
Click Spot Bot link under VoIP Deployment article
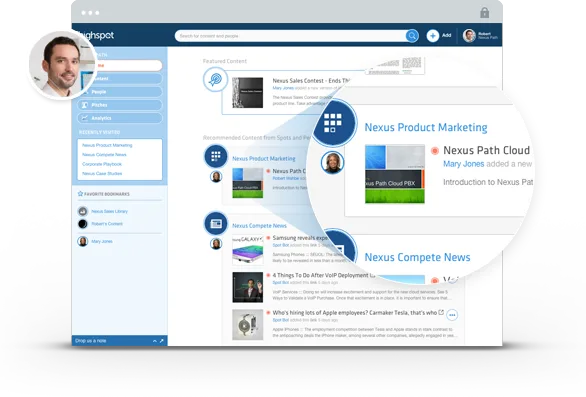[x=281, y=283]
